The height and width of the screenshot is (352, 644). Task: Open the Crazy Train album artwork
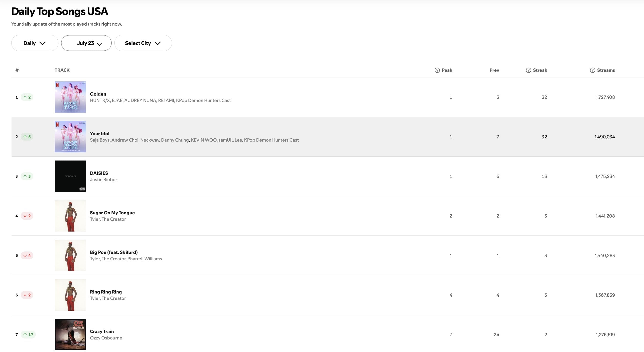pos(70,335)
